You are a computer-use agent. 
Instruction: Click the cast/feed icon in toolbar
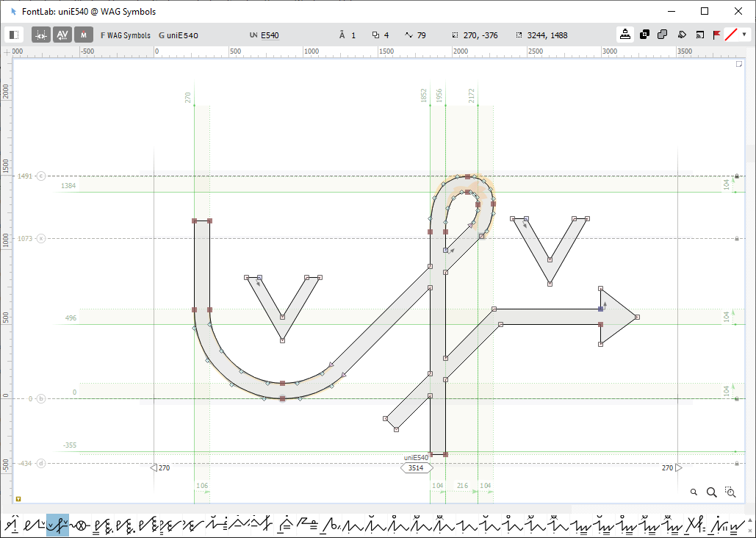(699, 35)
